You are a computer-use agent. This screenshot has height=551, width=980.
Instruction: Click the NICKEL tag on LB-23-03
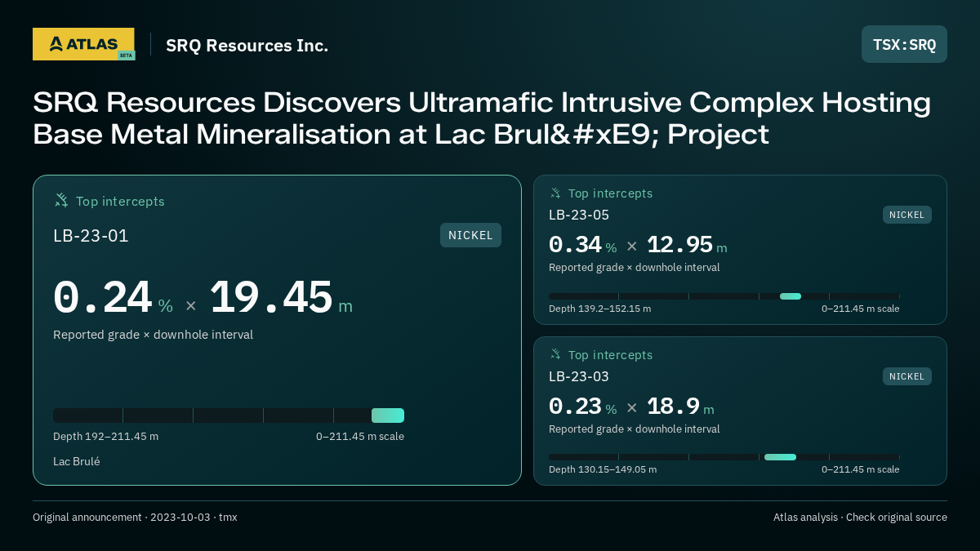[906, 376]
